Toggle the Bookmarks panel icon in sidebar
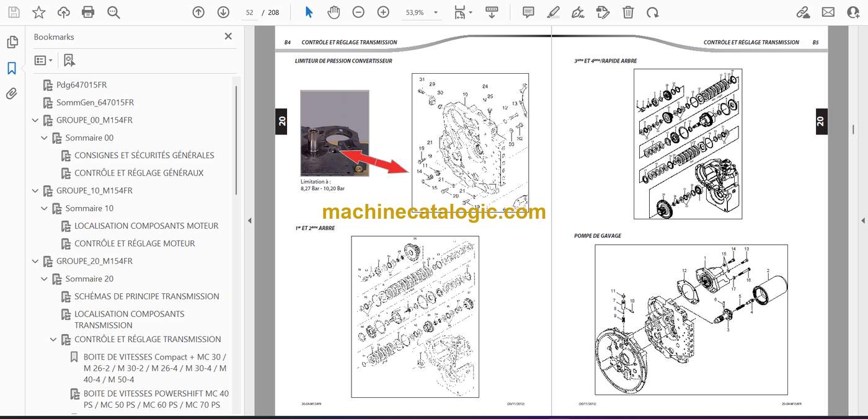This screenshot has width=868, height=419. point(12,68)
